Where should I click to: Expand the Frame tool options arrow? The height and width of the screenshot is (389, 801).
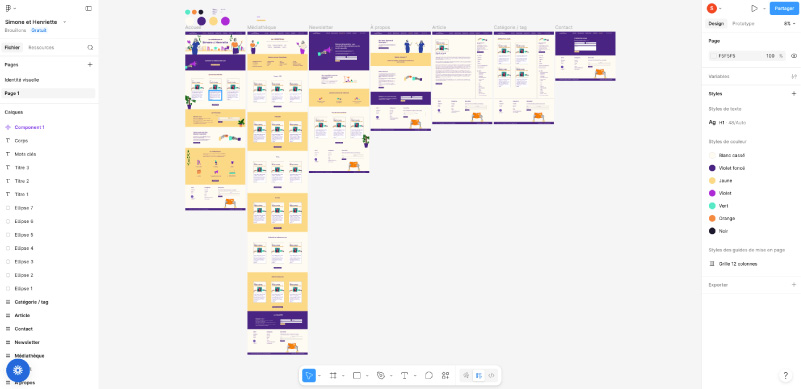[x=343, y=376]
